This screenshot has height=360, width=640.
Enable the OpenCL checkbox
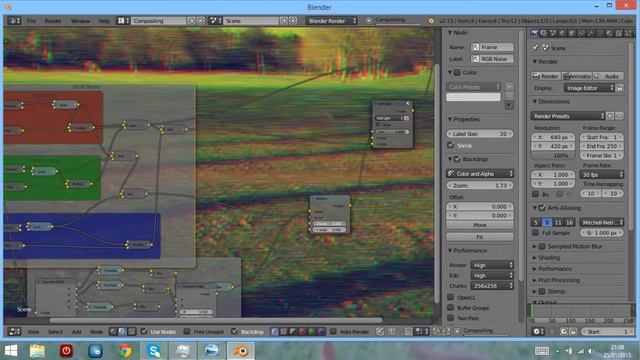(x=451, y=297)
